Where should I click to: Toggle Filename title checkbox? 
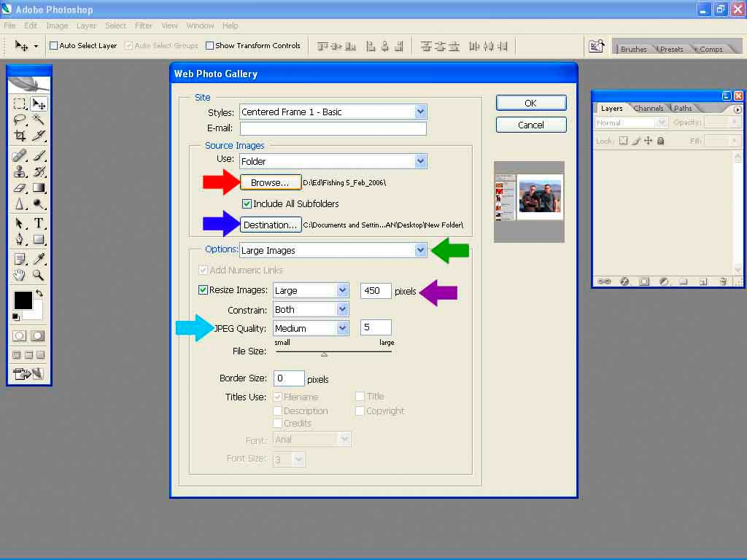[x=278, y=397]
